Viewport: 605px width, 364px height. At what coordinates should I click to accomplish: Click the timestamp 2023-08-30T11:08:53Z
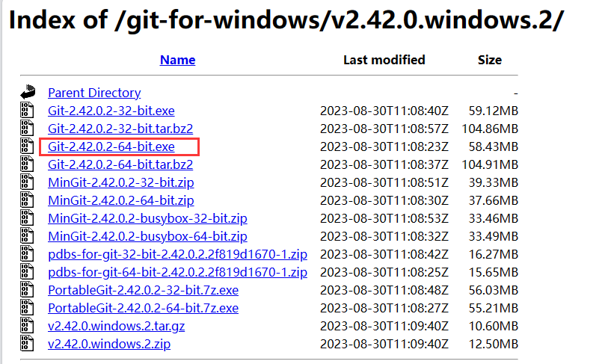tap(384, 218)
